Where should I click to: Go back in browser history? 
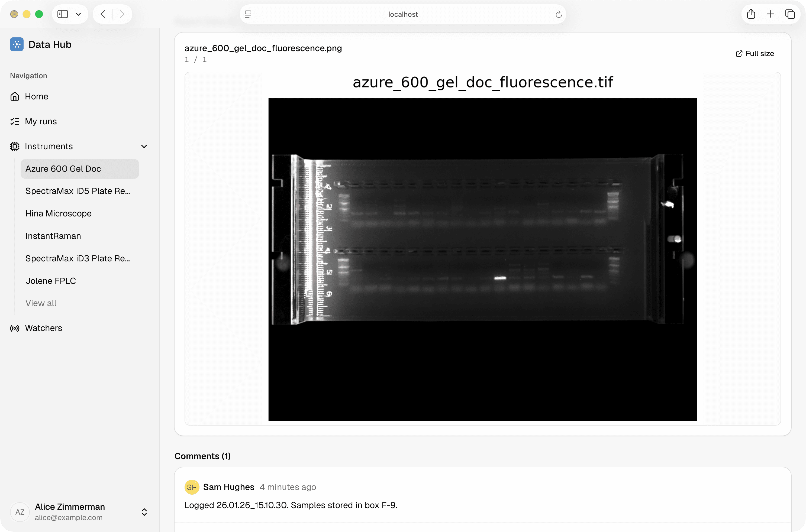tap(103, 14)
